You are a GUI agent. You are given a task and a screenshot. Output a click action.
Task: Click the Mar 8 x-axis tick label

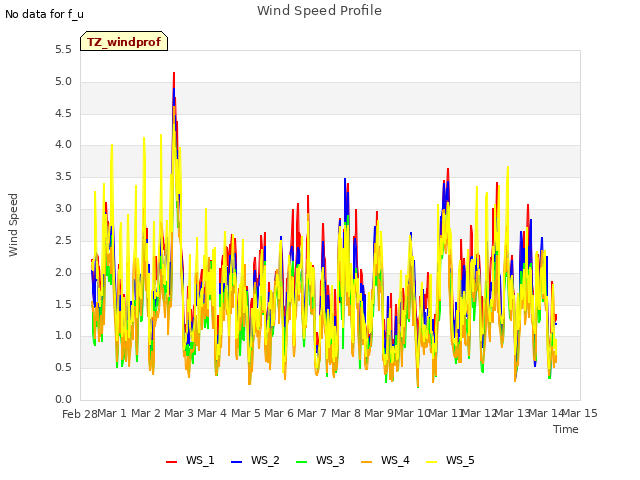click(x=346, y=413)
